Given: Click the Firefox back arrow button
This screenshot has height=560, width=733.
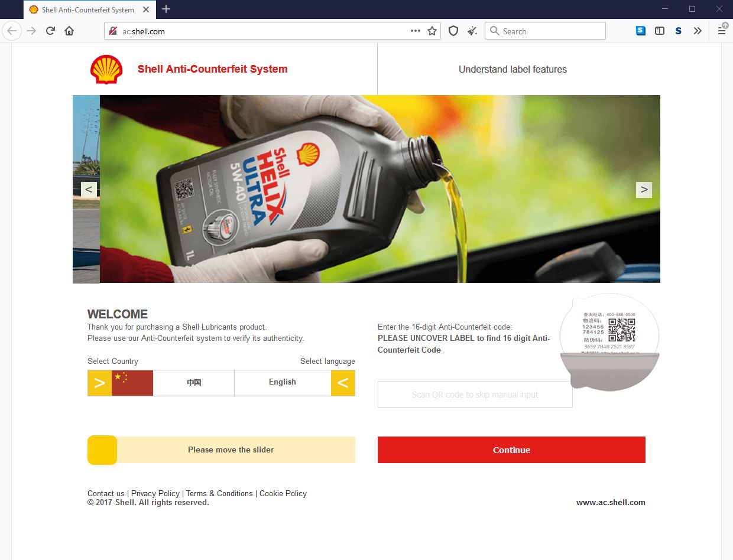Looking at the screenshot, I should pos(12,31).
